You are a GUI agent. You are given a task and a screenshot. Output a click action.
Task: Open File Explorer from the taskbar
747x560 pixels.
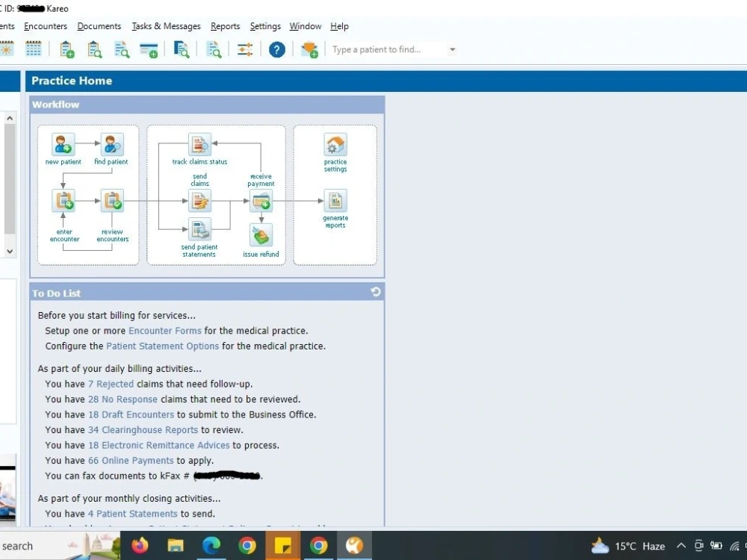tap(176, 545)
